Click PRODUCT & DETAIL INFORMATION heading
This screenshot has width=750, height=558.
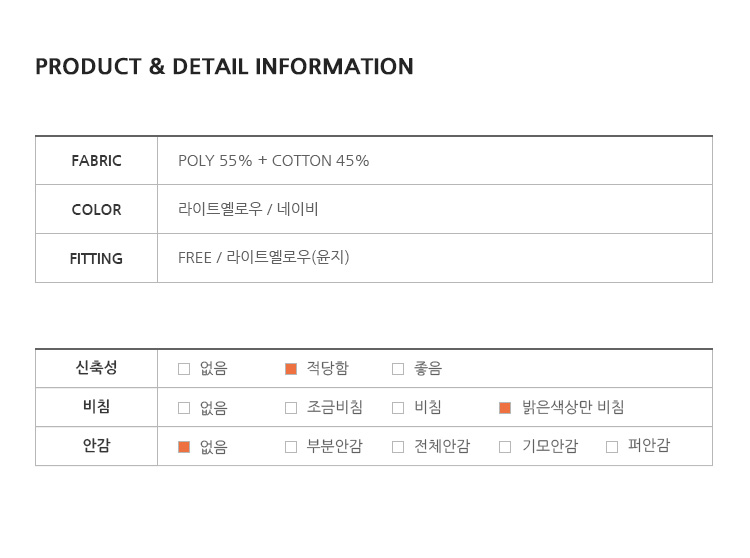coord(224,66)
